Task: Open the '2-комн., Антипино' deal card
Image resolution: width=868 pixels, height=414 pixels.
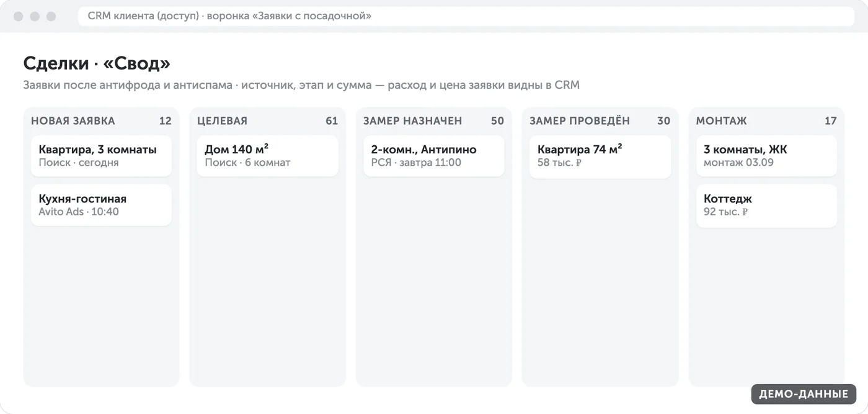Action: 433,156
